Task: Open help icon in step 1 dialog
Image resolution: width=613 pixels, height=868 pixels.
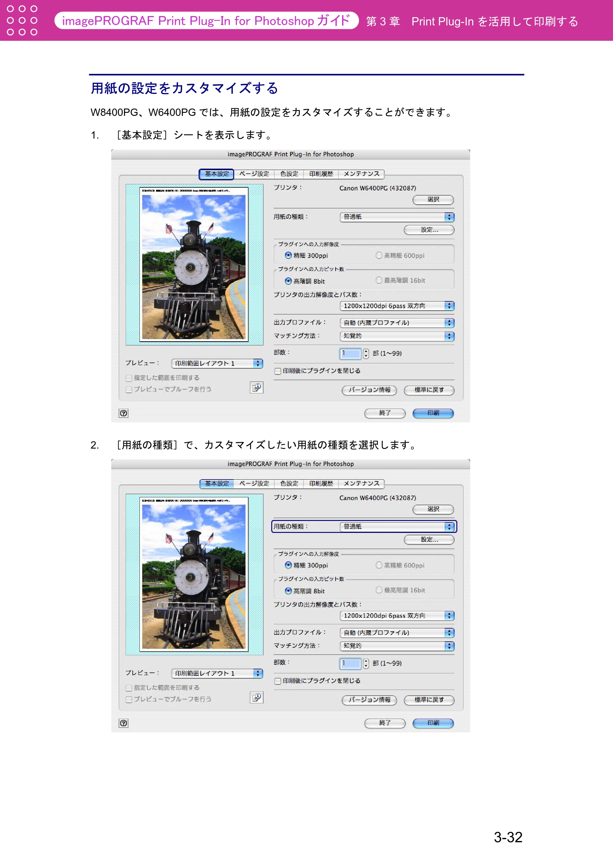Action: 124,413
